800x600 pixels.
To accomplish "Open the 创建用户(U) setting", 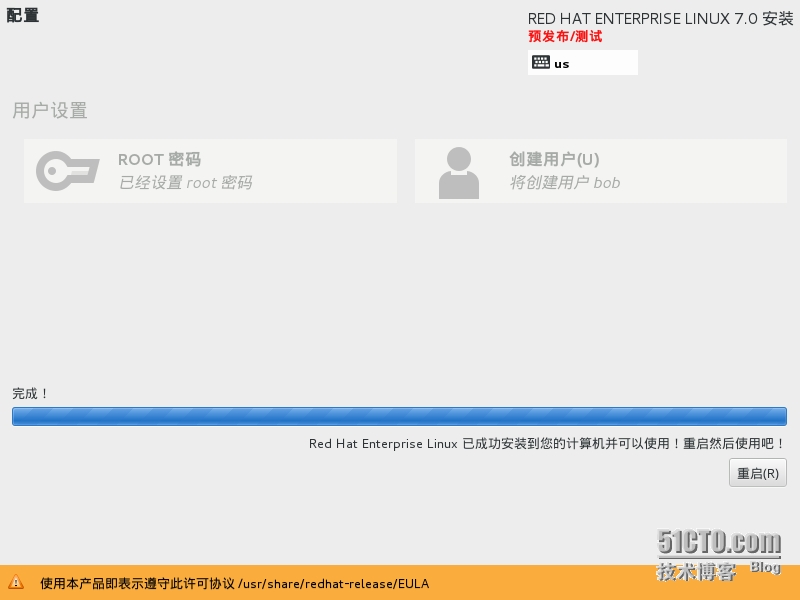I will (x=601, y=171).
